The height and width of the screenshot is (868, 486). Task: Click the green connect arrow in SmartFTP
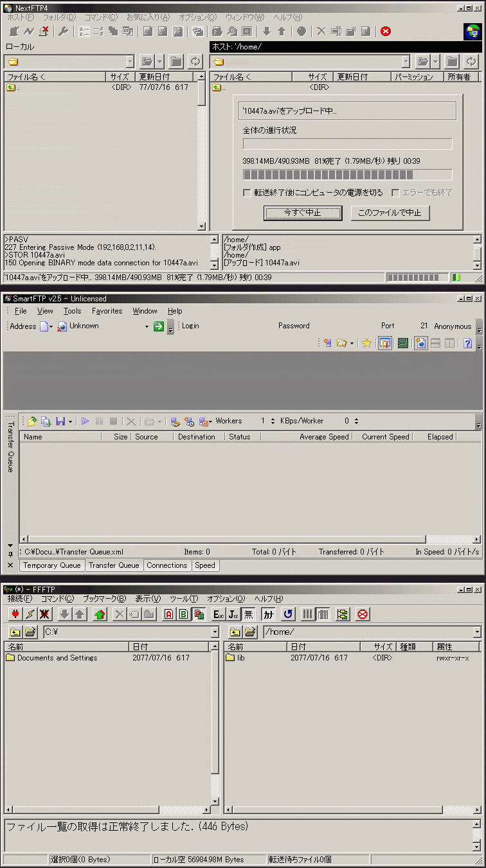click(x=158, y=326)
